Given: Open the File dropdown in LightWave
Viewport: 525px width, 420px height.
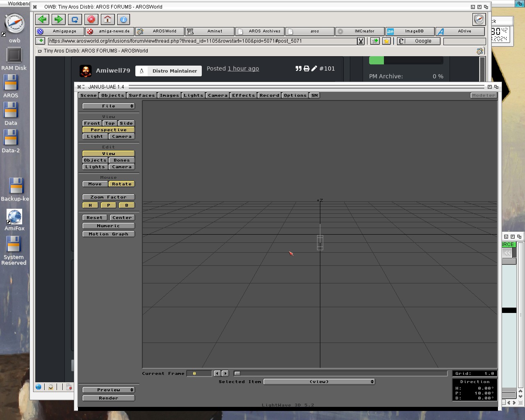Looking at the screenshot, I should (109, 106).
